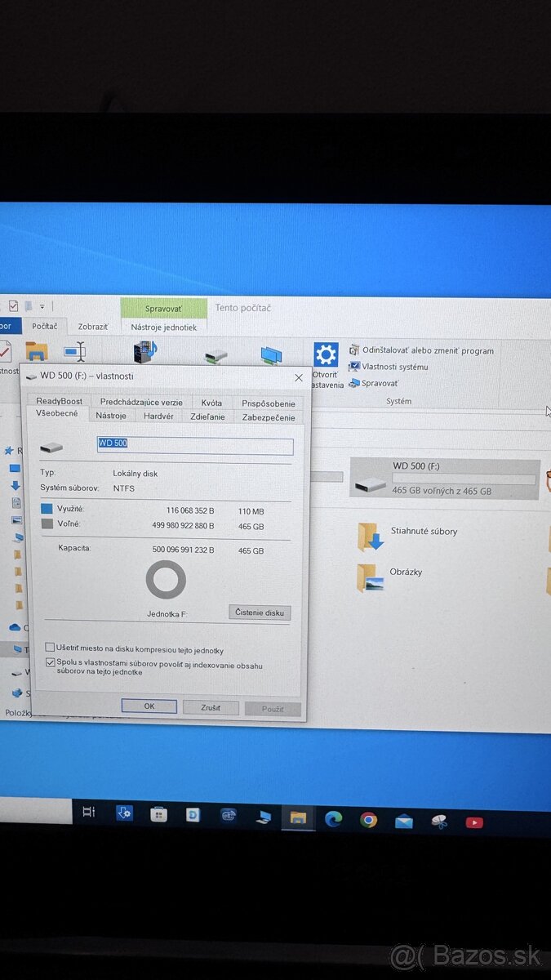Image resolution: width=551 pixels, height=980 pixels.
Task: Click the map network drive ribbon icon
Action: click(216, 357)
